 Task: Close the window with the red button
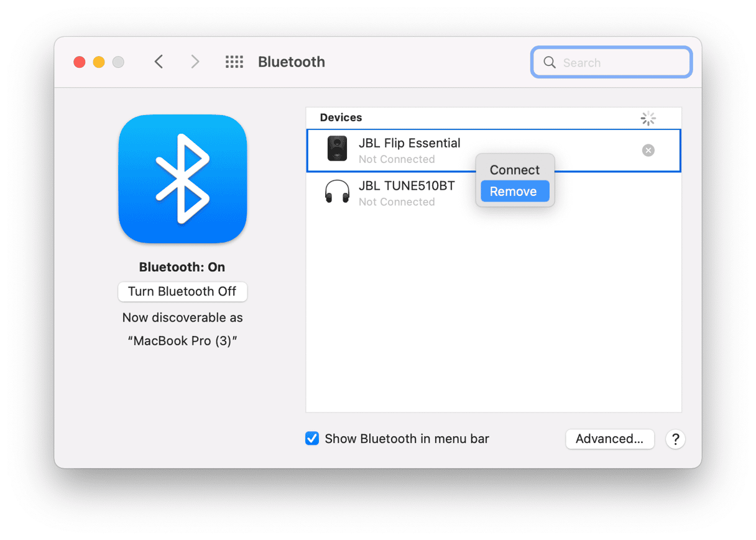pyautogui.click(x=80, y=62)
